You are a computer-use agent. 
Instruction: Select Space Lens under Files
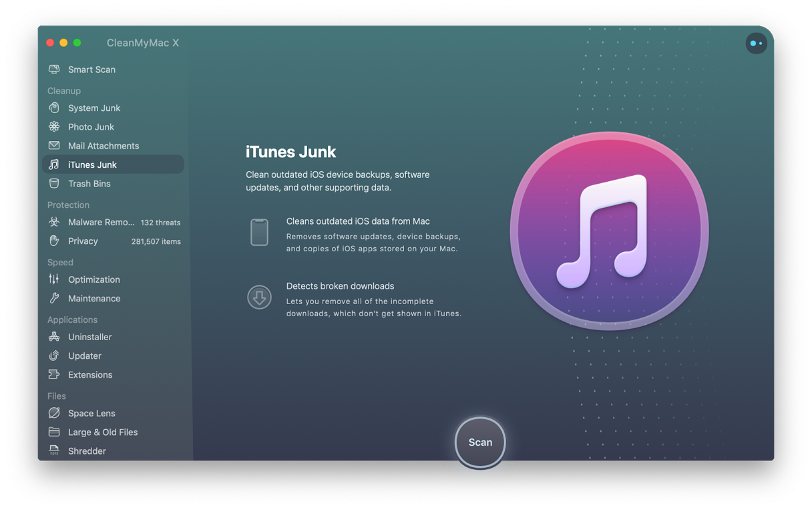point(113,413)
